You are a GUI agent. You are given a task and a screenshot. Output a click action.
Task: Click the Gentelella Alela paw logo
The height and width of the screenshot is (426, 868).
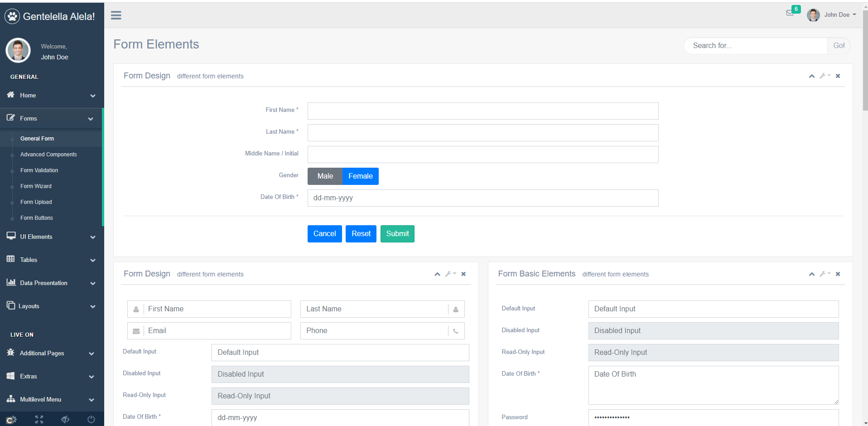[x=12, y=16]
